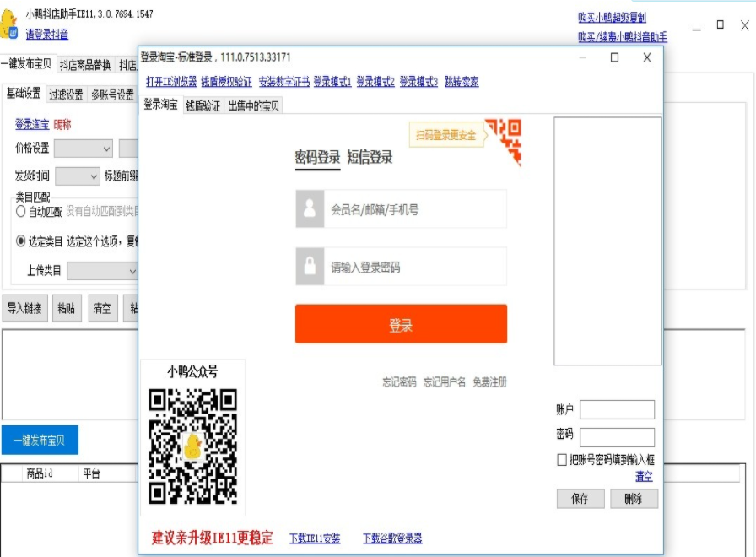This screenshot has width=756, height=557.
Task: Switch to 过滤设置 sub-tab
Action: click(66, 95)
